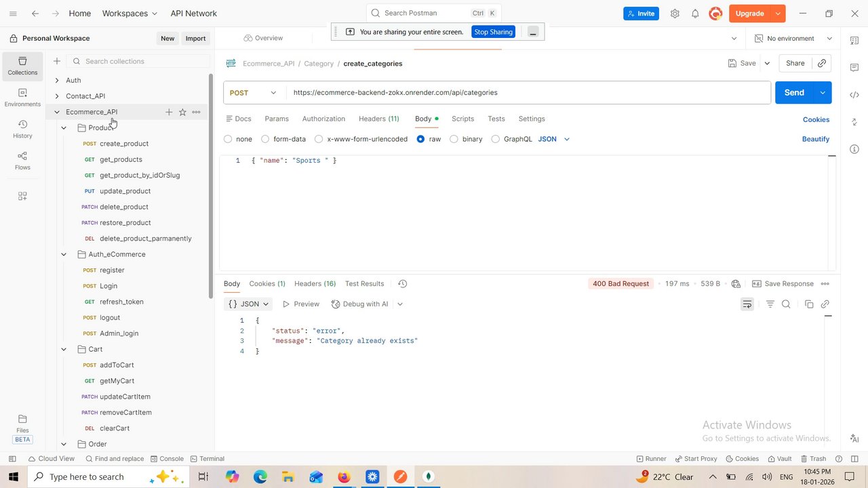Screen dimensions: 868x488
Task: Open the History sidebar tab
Action: [22, 129]
